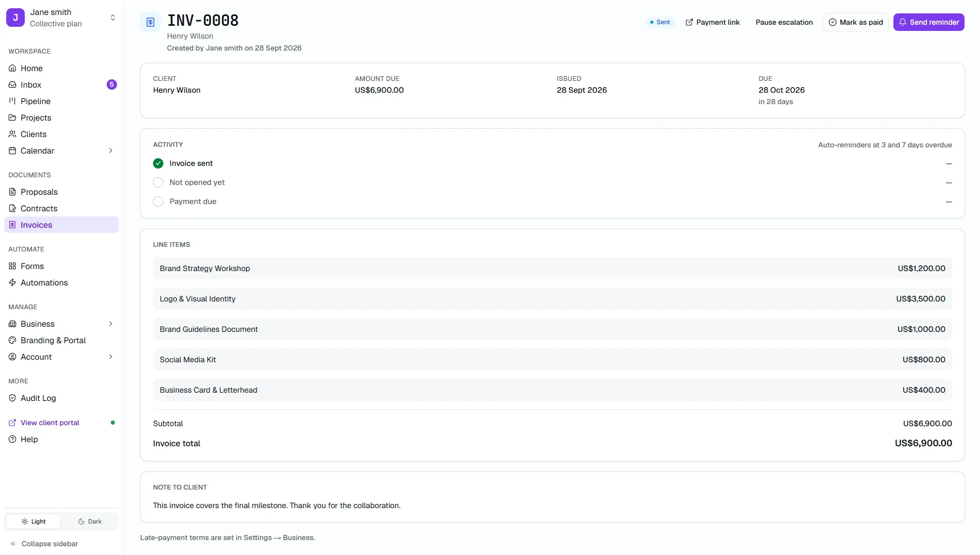Open the Pipeline page
Image resolution: width=980 pixels, height=555 pixels.
tap(61, 101)
